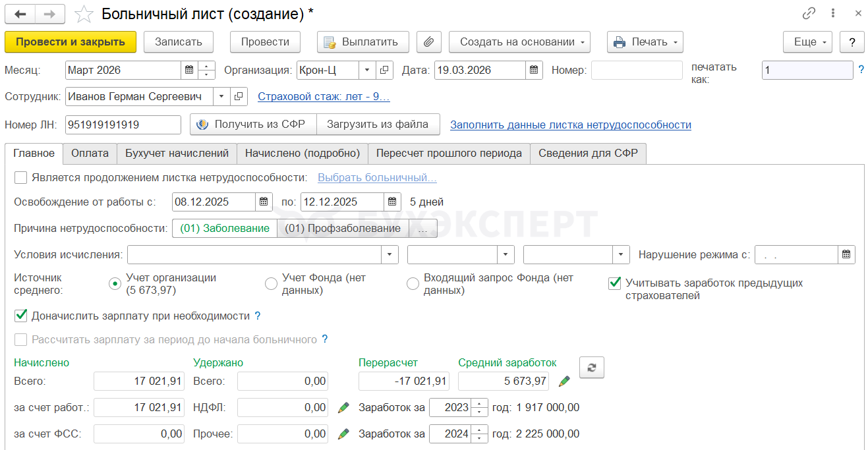Switch to the Оплата tab
The height and width of the screenshot is (450, 868).
point(90,153)
